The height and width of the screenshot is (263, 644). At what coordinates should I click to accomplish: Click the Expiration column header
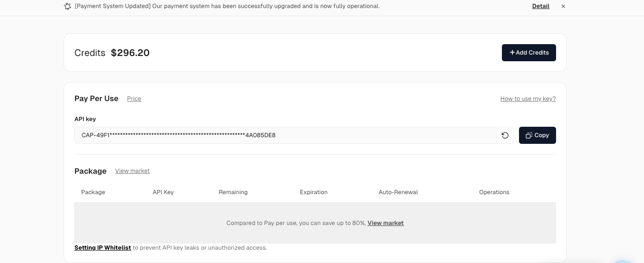(314, 192)
